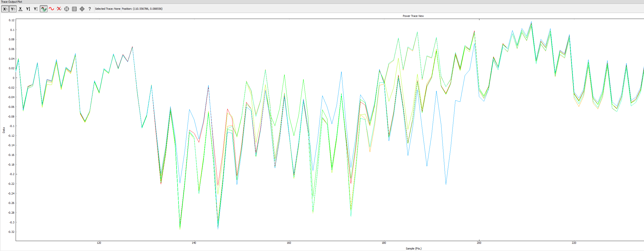The height and width of the screenshot is (251, 644).
Task: Click the Sample (Pts.) axis label
Action: [x=414, y=249]
